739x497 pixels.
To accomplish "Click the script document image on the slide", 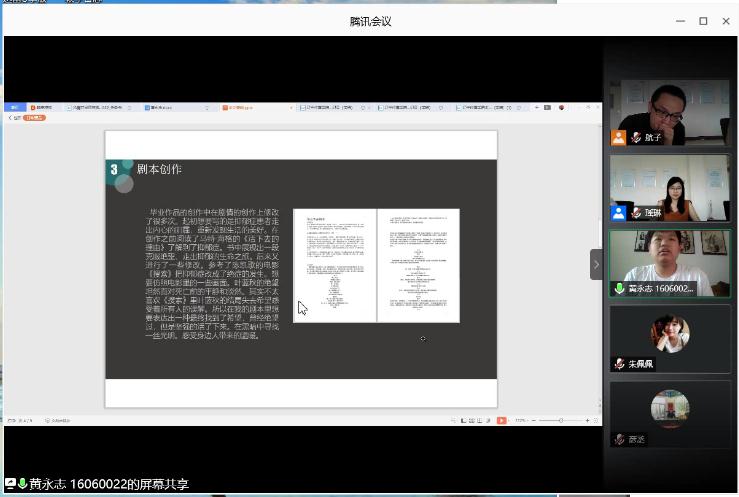I will [376, 265].
